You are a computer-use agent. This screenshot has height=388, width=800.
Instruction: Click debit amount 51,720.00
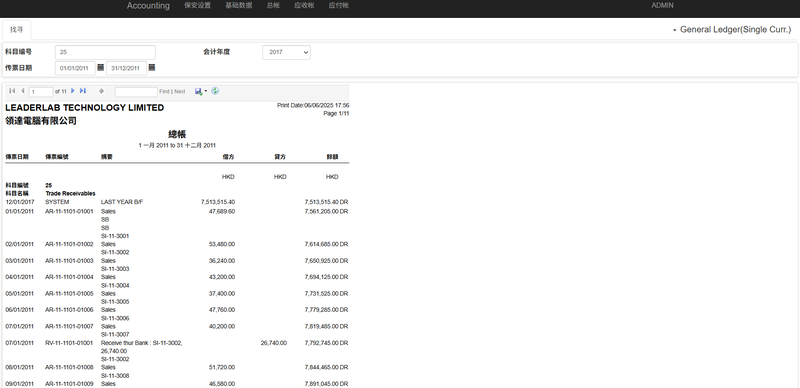click(x=222, y=368)
